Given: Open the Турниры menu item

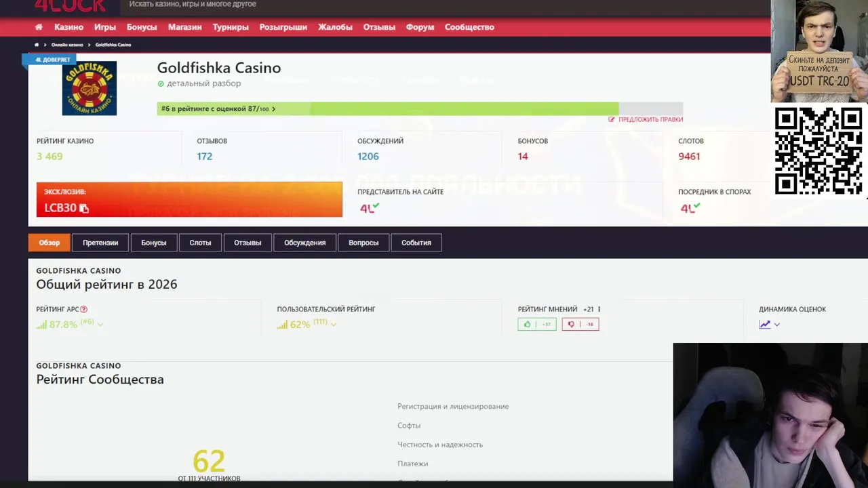Looking at the screenshot, I should pyautogui.click(x=231, y=27).
